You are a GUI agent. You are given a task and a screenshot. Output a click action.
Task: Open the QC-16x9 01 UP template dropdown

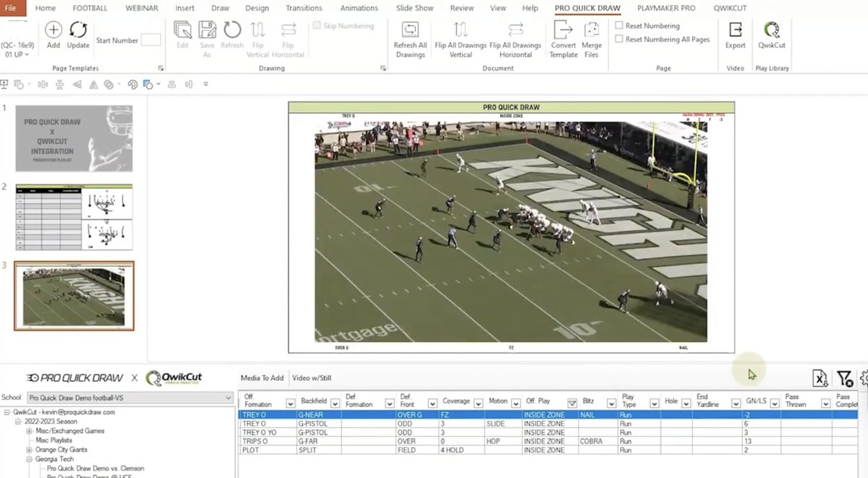point(17,49)
